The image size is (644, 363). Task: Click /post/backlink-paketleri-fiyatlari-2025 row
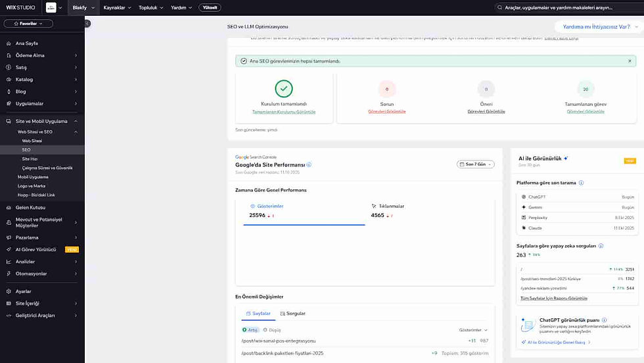pos(365,353)
